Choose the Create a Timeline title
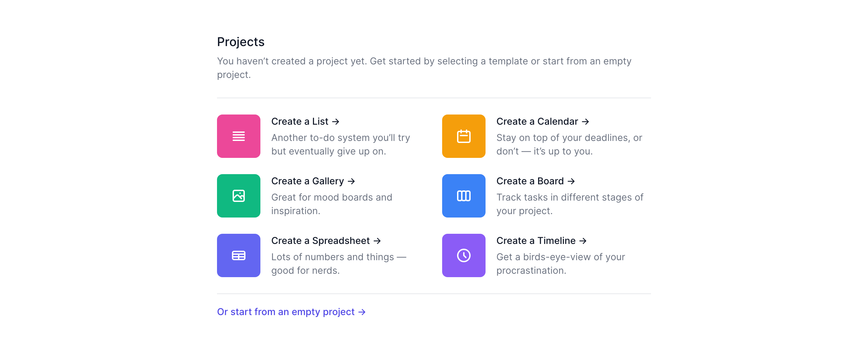This screenshot has width=868, height=351. click(536, 241)
